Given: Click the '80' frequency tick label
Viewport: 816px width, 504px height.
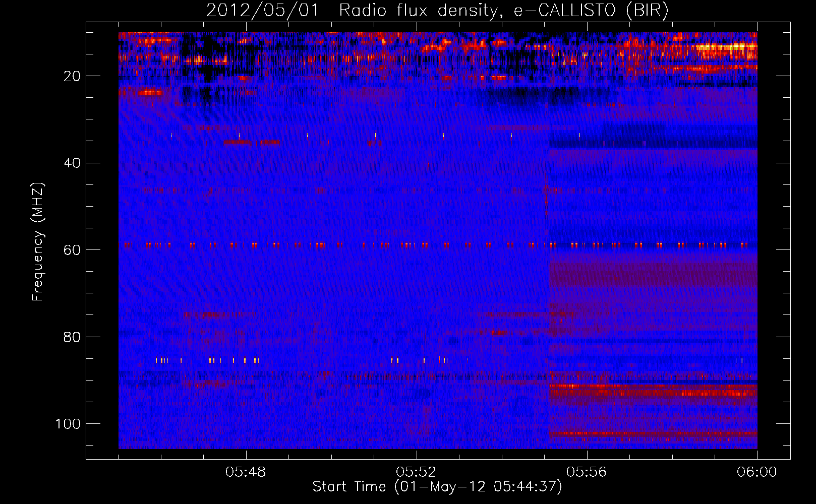Looking at the screenshot, I should point(72,337).
